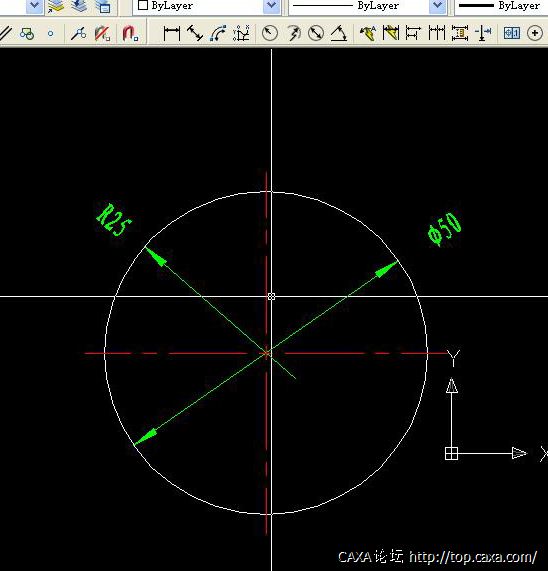Activate the Quick dimension tool
The image size is (548, 571).
pos(368,33)
